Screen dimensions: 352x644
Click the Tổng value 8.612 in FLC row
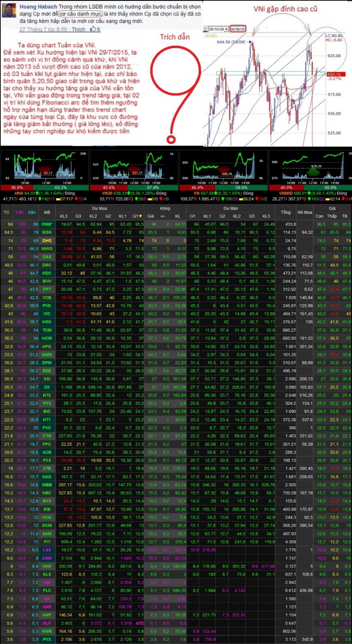pos(290,591)
